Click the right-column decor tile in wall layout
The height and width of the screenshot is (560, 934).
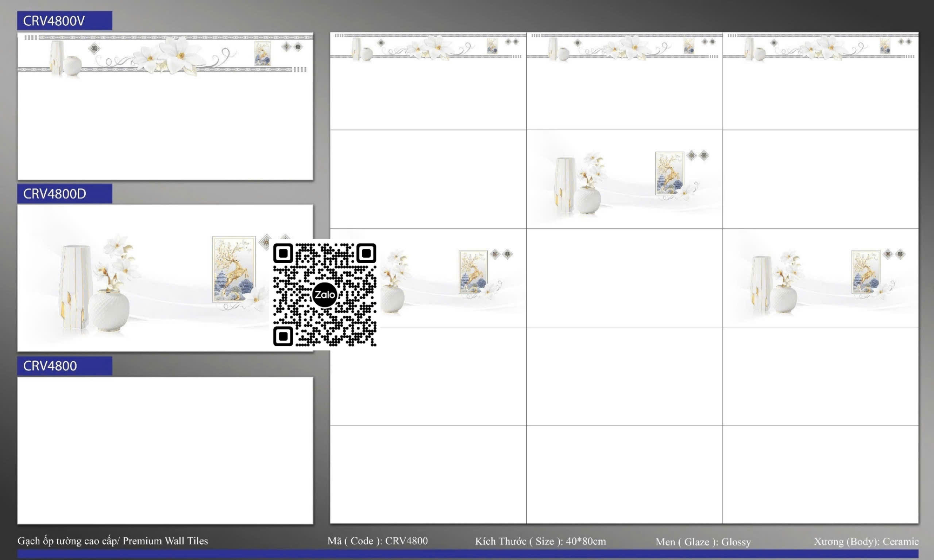pyautogui.click(x=821, y=278)
